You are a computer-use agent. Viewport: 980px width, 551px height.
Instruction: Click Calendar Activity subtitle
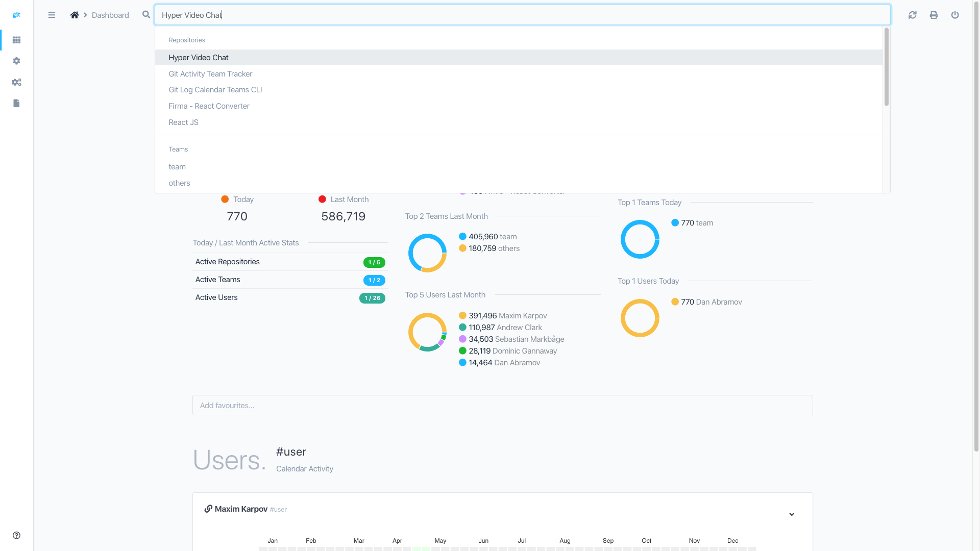pos(305,468)
